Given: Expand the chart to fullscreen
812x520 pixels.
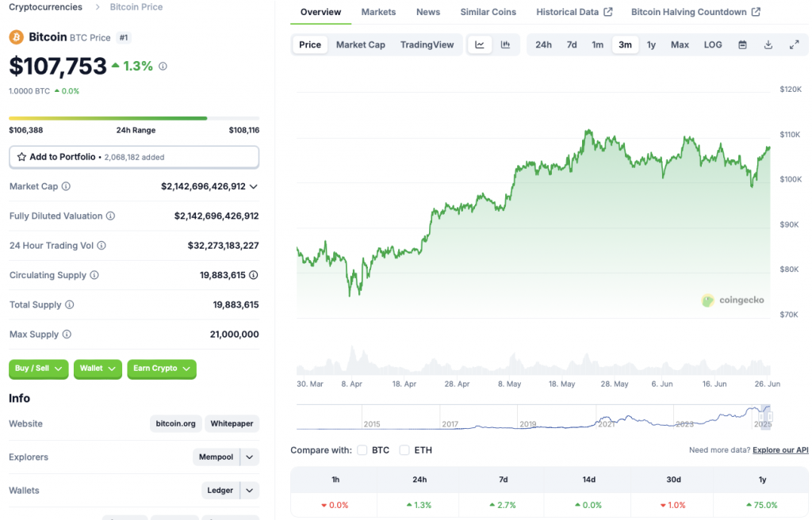Looking at the screenshot, I should (x=794, y=44).
